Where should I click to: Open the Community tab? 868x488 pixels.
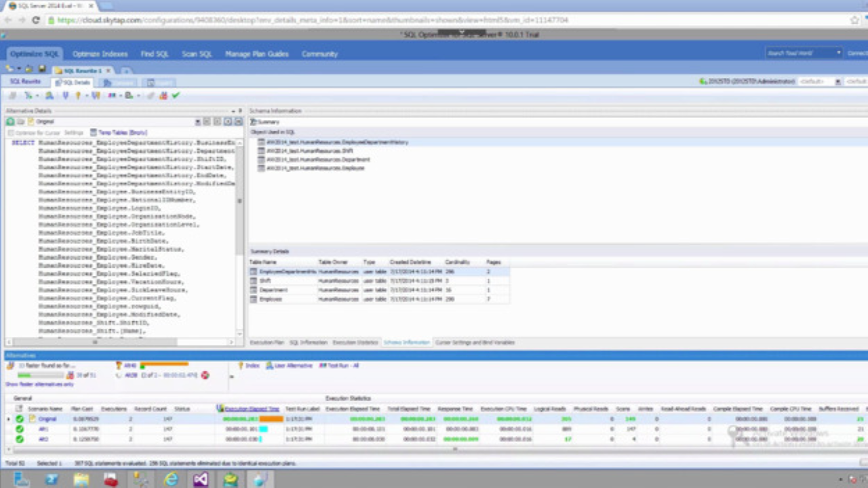click(x=319, y=54)
